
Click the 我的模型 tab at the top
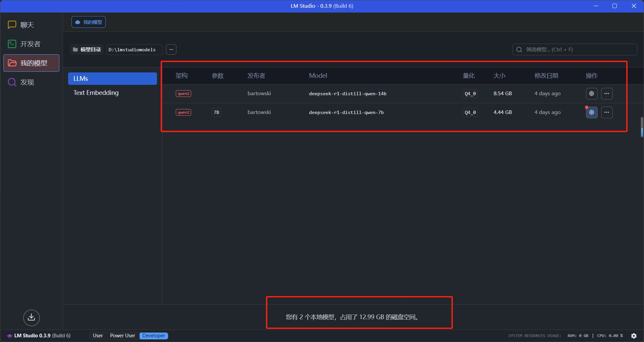[x=89, y=22]
